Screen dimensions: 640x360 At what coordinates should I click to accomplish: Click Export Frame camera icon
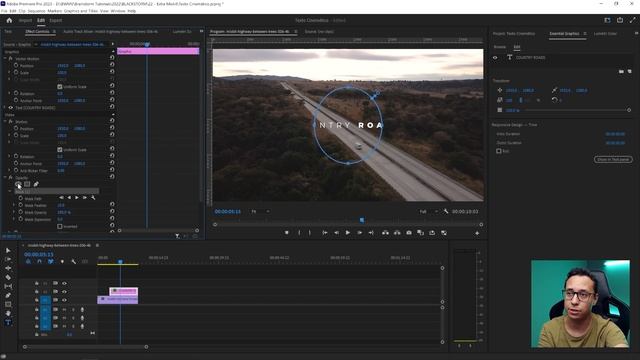(409, 233)
